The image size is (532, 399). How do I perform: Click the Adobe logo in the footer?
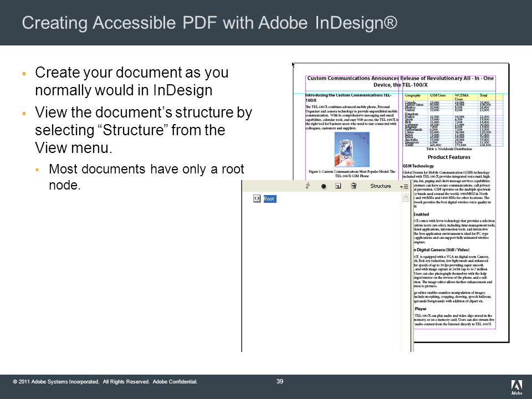tap(516, 387)
